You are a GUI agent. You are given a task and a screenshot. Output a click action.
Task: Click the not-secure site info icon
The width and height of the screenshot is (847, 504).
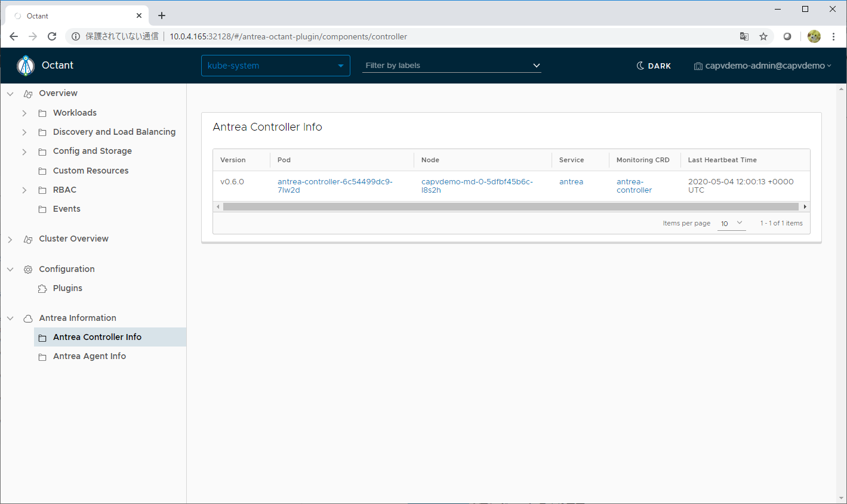[x=76, y=36]
